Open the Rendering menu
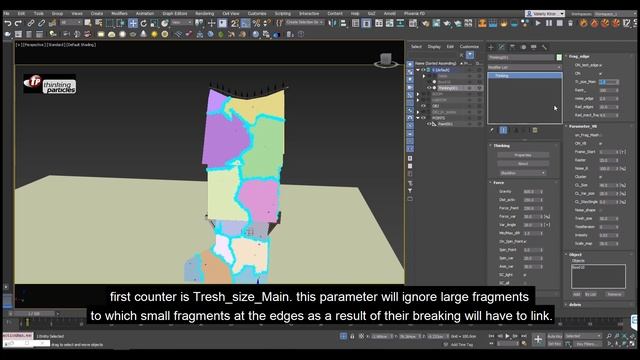 [204, 13]
